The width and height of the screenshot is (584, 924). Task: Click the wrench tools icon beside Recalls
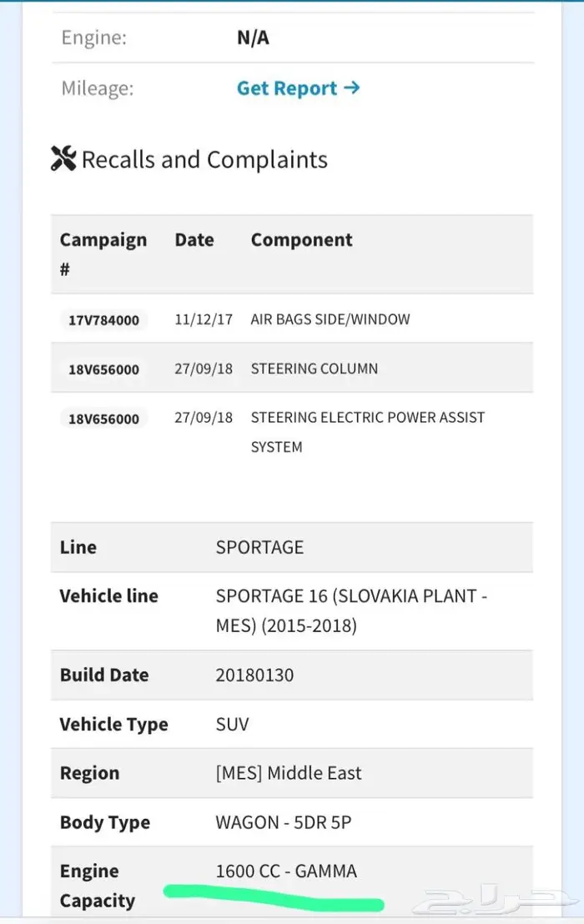[x=63, y=158]
